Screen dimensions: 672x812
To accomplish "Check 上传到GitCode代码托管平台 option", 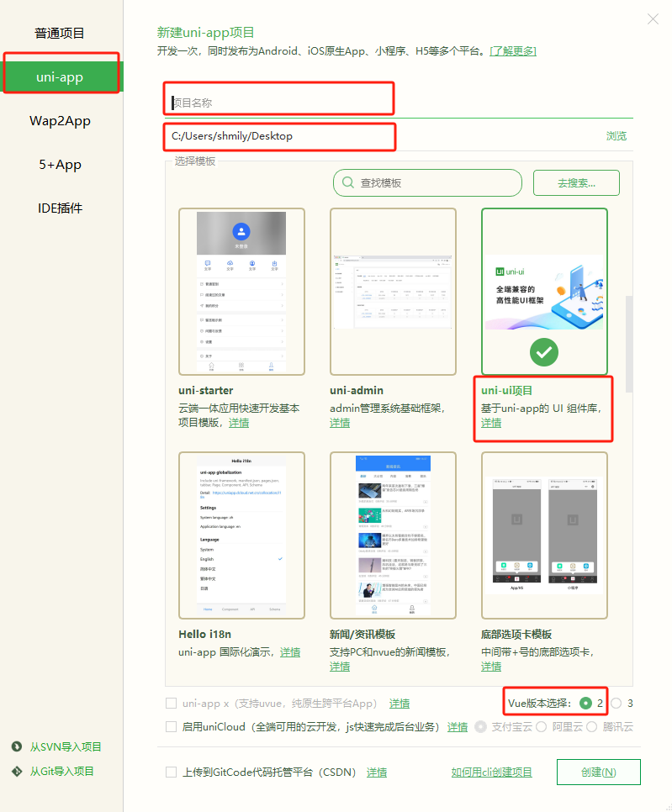I will click(171, 772).
